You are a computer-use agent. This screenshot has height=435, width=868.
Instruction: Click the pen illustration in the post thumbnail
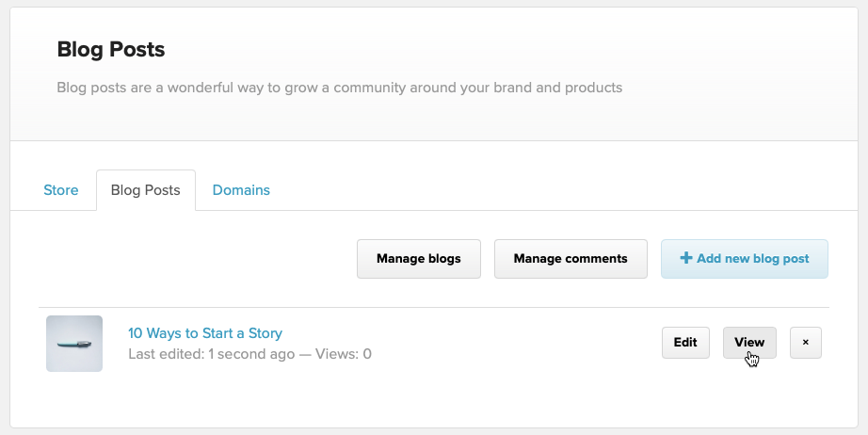tap(73, 345)
